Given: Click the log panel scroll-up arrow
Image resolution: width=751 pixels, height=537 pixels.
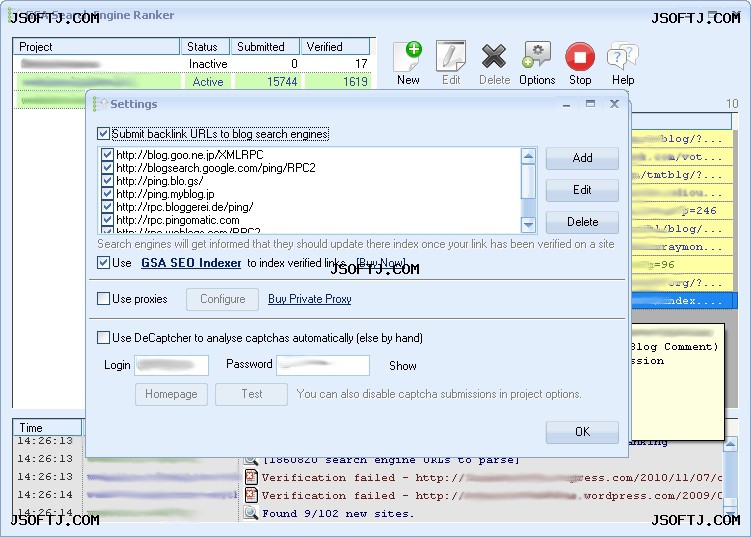Looking at the screenshot, I should tap(730, 445).
